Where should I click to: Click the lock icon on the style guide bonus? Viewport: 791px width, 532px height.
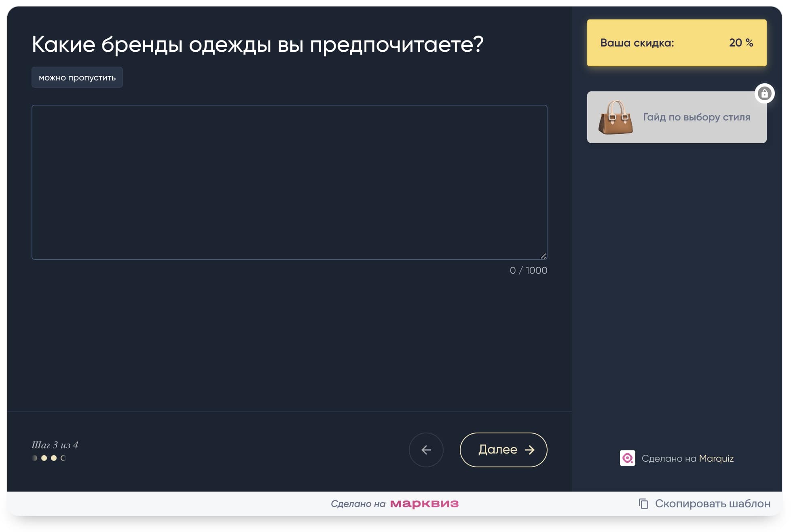pos(765,93)
